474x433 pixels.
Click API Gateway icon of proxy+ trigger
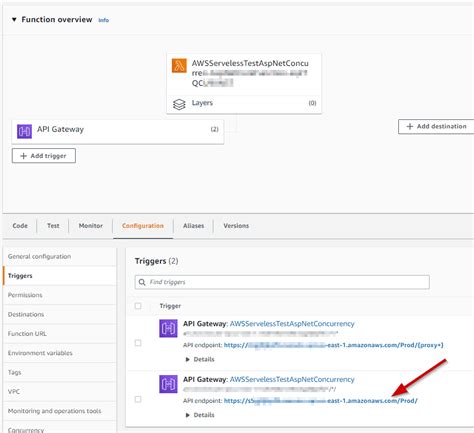[168, 328]
